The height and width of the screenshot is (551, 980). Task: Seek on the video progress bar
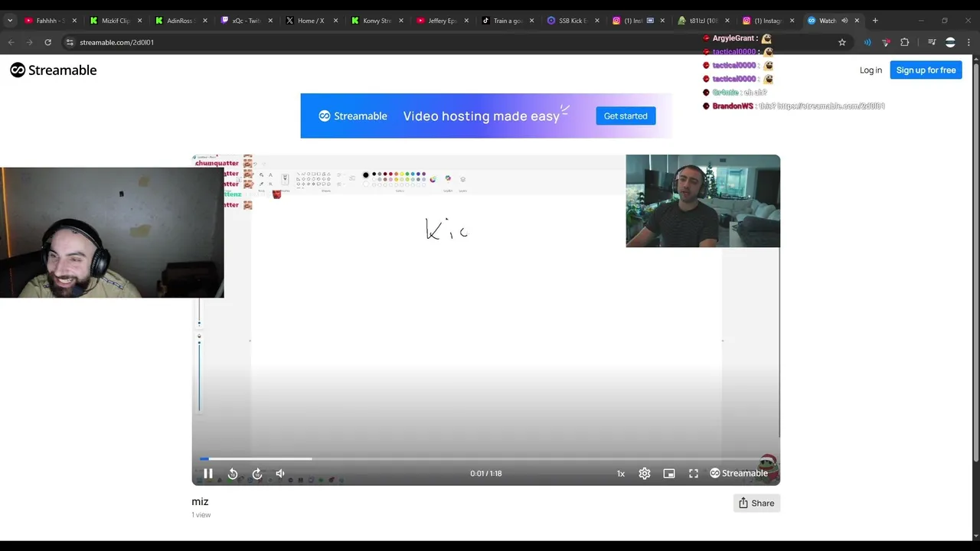click(486, 459)
